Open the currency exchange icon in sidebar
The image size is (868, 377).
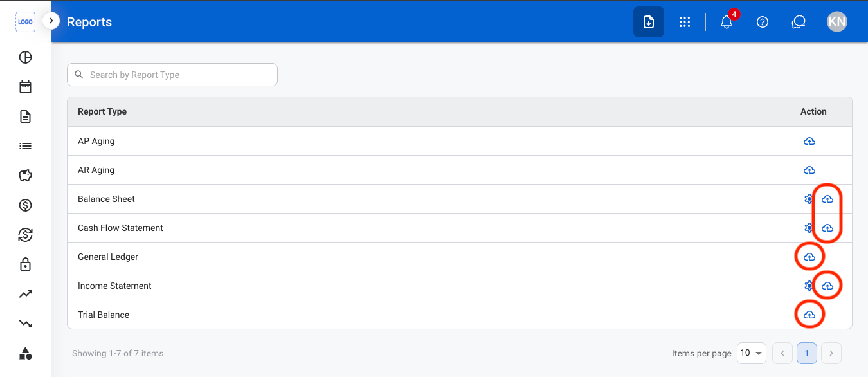point(25,235)
